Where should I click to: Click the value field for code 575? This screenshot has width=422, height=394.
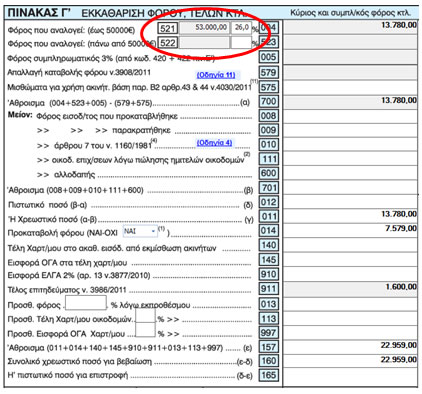(x=350, y=87)
